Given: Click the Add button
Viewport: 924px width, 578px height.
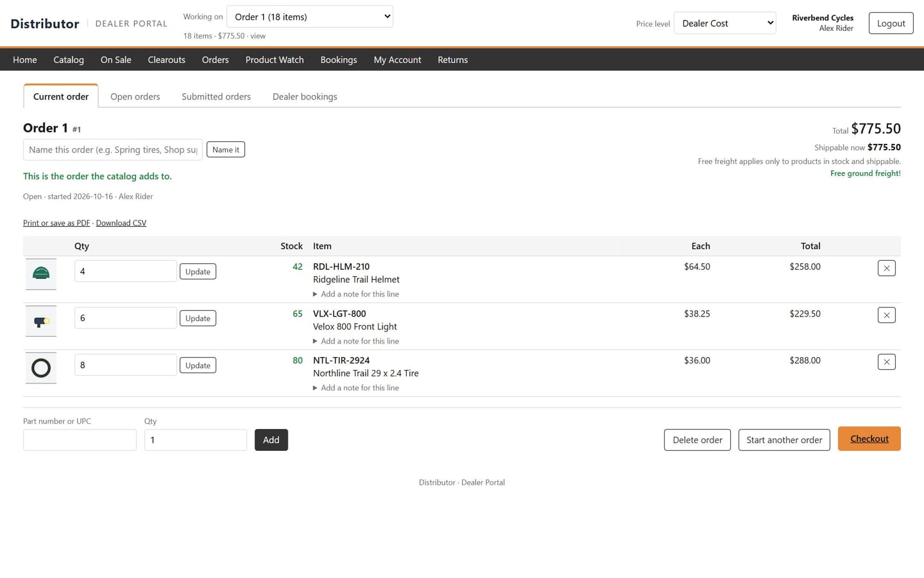Looking at the screenshot, I should pyautogui.click(x=271, y=440).
